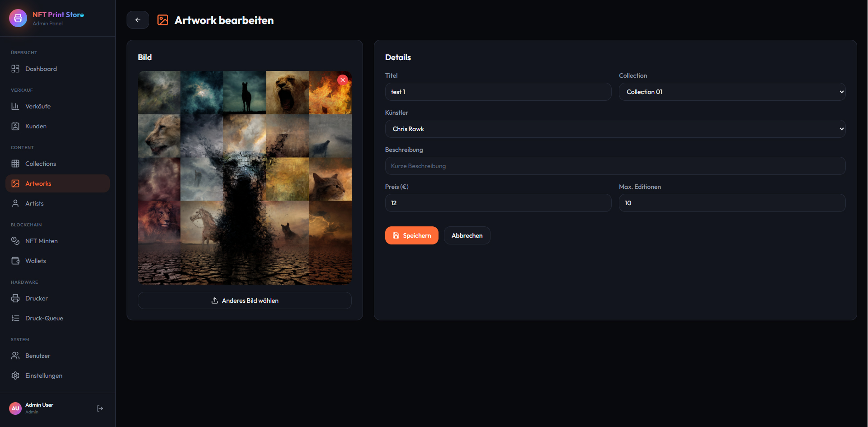Select the Artists sidebar entry

tap(34, 203)
